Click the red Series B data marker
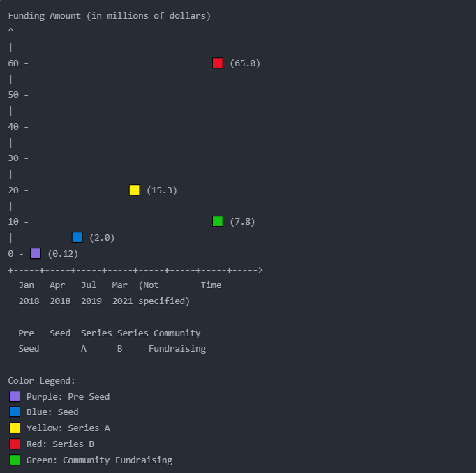 (x=218, y=63)
